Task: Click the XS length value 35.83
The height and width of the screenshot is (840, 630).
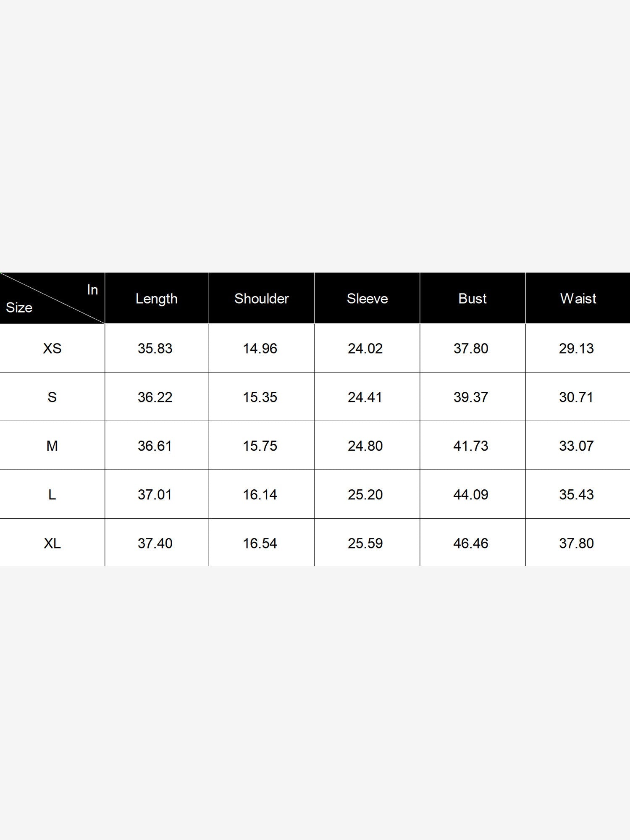Action: coord(155,348)
